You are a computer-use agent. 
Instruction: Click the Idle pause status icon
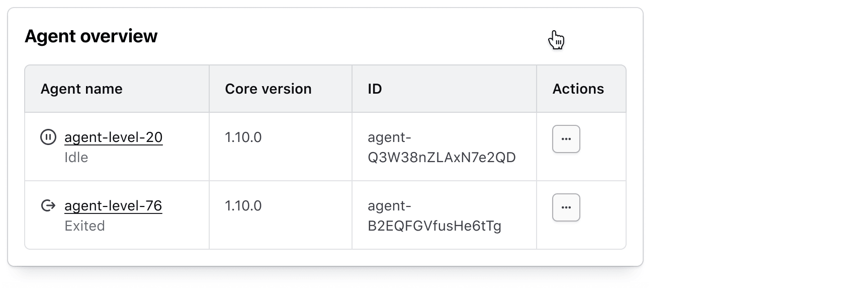pos(48,137)
